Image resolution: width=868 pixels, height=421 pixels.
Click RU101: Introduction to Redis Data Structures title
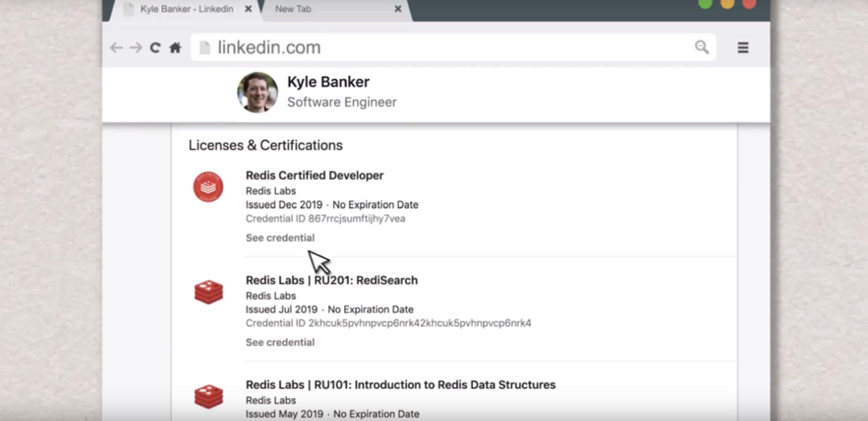click(x=400, y=385)
